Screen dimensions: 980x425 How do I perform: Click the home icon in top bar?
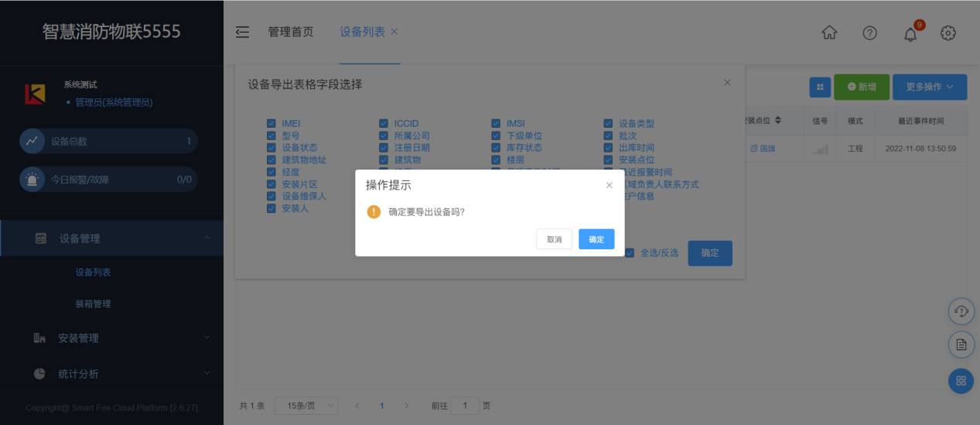pyautogui.click(x=829, y=33)
